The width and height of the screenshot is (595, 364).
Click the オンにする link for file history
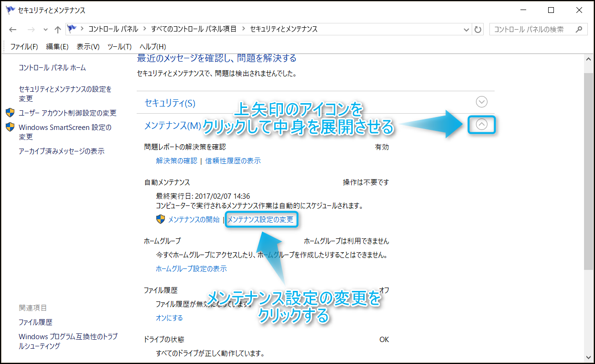169,318
